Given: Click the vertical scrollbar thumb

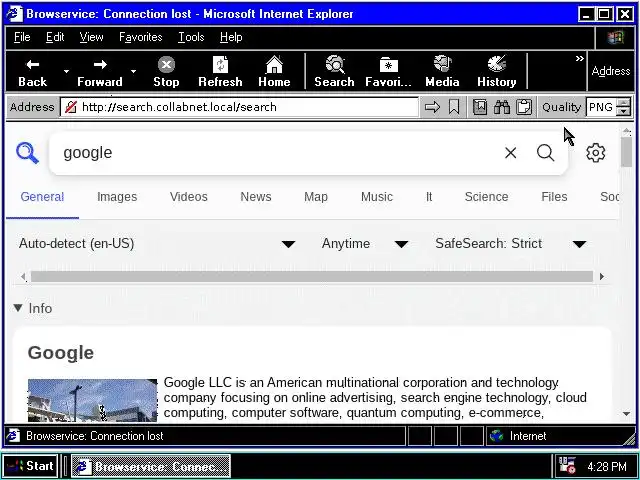Looking at the screenshot, I should click(x=626, y=152).
